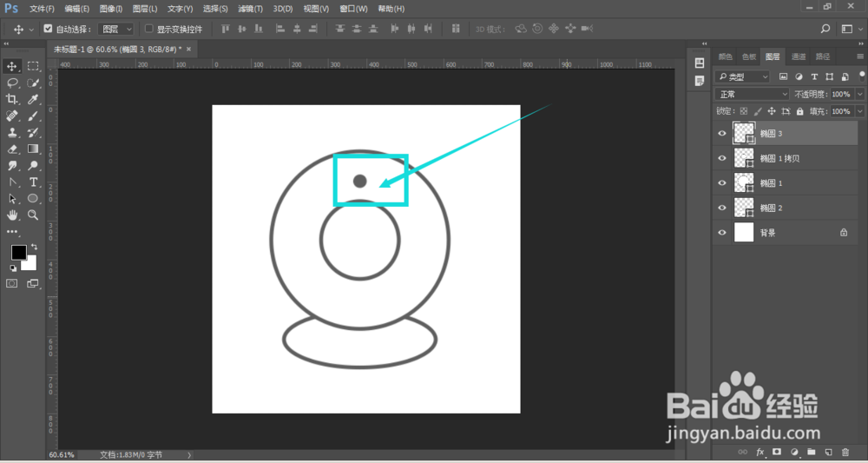Open the workspace switcher dropdown
Screen dimensions: 868x463
click(852, 29)
